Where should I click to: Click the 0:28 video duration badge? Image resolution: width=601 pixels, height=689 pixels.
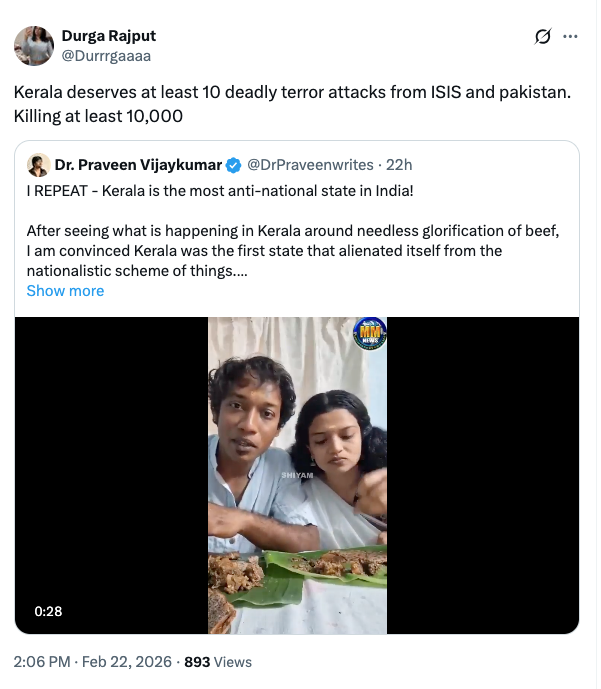46,611
